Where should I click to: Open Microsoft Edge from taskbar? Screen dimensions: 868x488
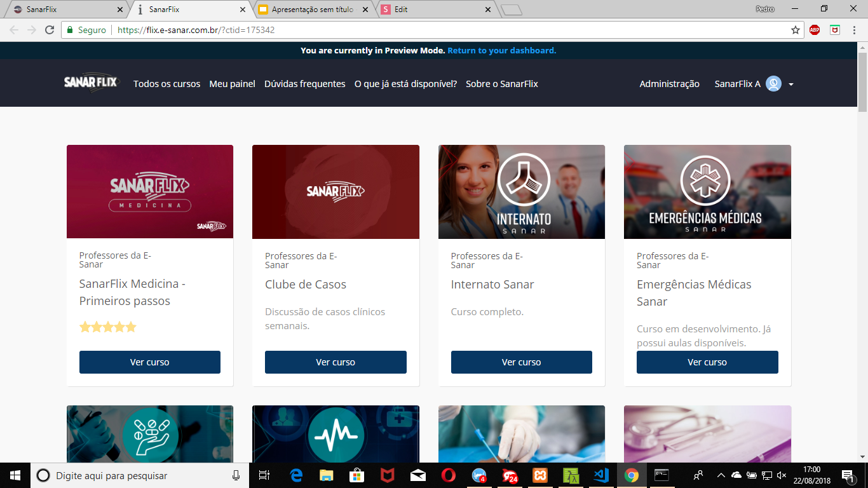pyautogui.click(x=296, y=475)
